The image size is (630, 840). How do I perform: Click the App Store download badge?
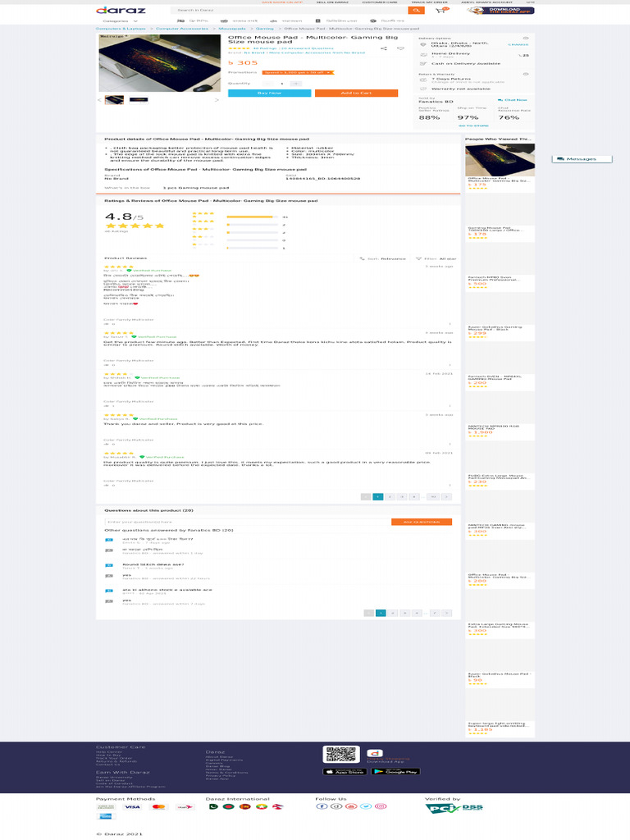click(344, 771)
